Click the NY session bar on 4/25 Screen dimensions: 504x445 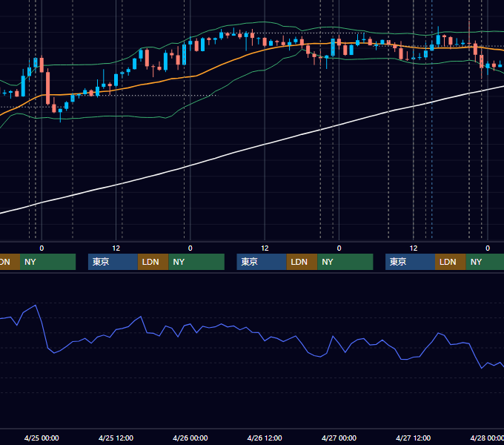pyautogui.click(x=196, y=262)
